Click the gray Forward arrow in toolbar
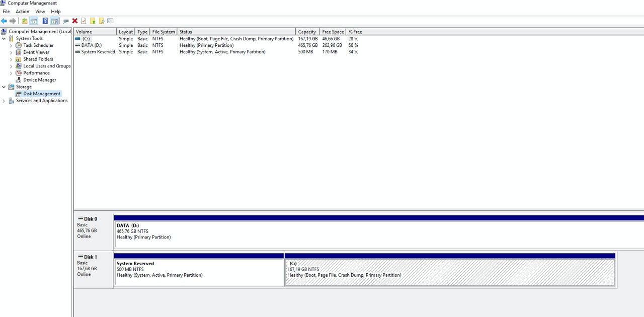The image size is (644, 317). click(x=13, y=21)
